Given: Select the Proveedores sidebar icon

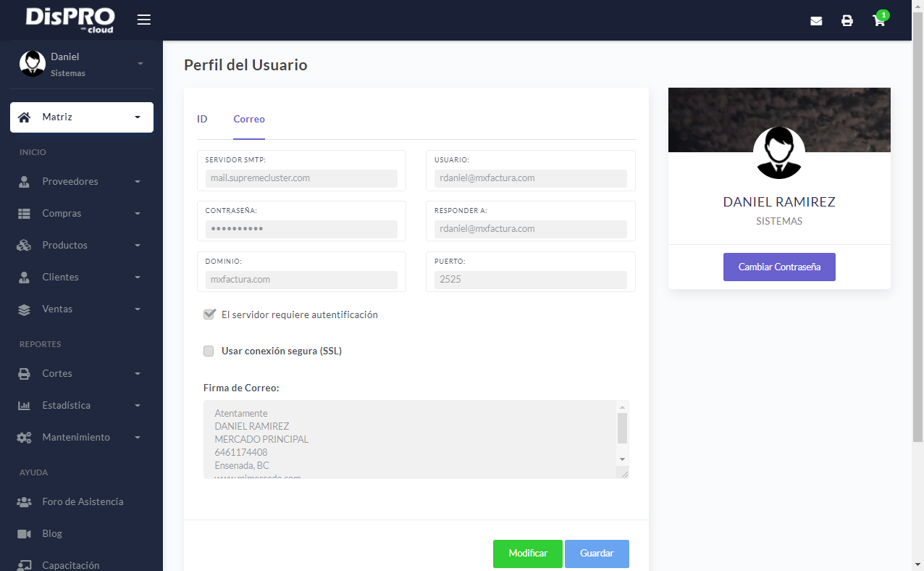Looking at the screenshot, I should [22, 181].
